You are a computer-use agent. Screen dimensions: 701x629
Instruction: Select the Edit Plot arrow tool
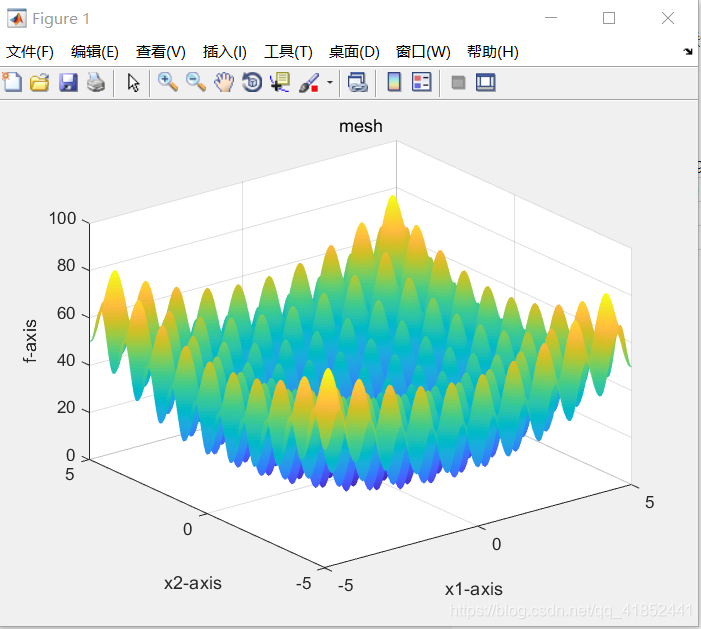(133, 83)
